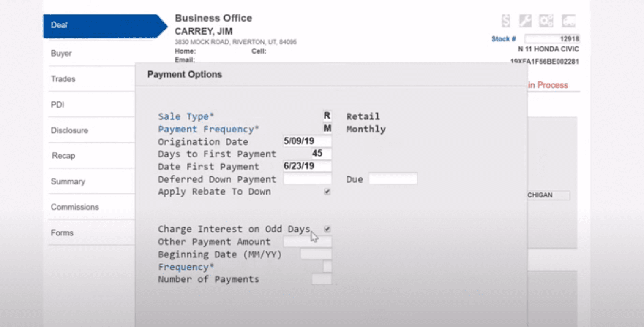Screen dimensions: 644x327
Task: Open the Frequency selector near Number of Payments
Action: (x=326, y=266)
